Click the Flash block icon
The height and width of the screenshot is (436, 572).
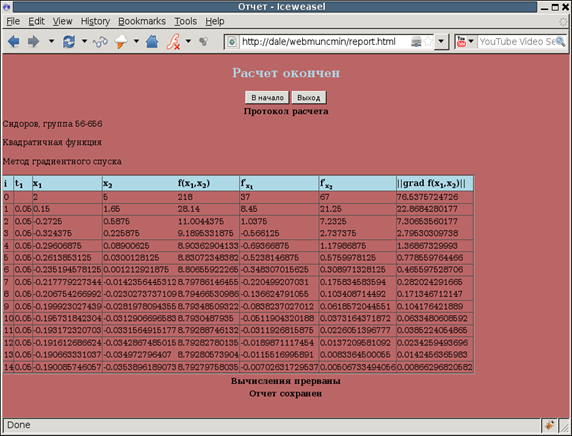pyautogui.click(x=173, y=42)
